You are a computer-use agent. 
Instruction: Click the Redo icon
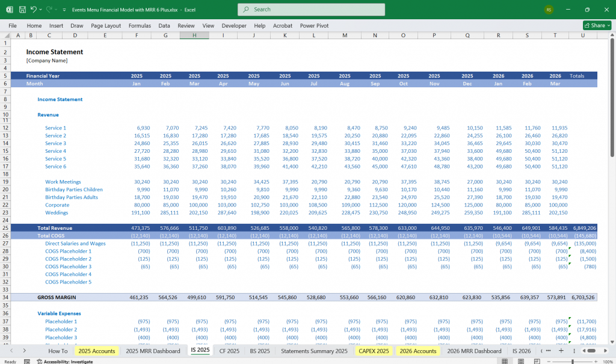pyautogui.click(x=48, y=9)
